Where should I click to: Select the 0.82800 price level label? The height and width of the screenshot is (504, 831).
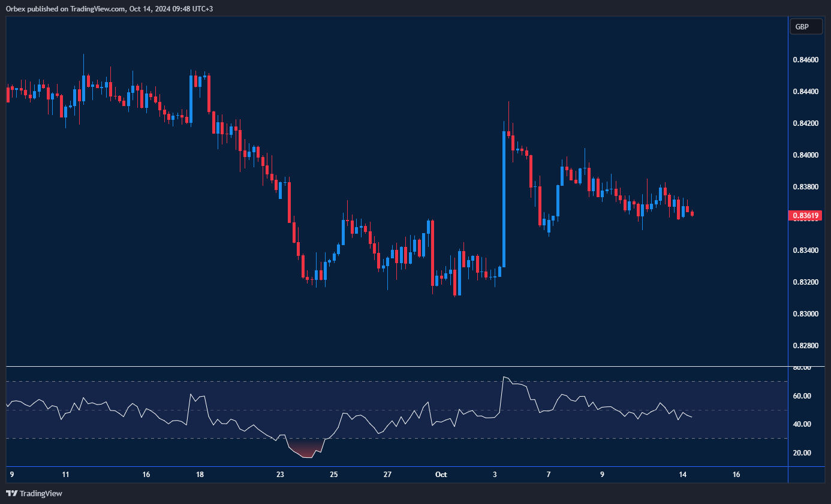tap(805, 346)
